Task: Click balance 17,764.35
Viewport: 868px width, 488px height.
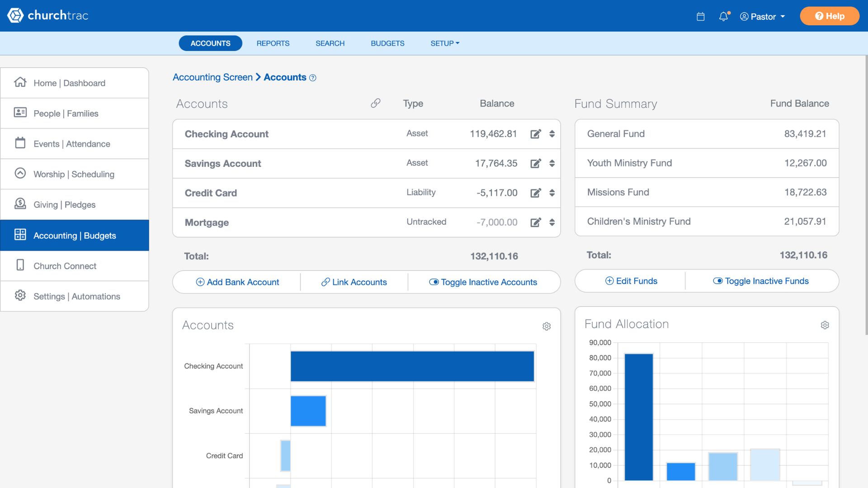Action: (496, 163)
